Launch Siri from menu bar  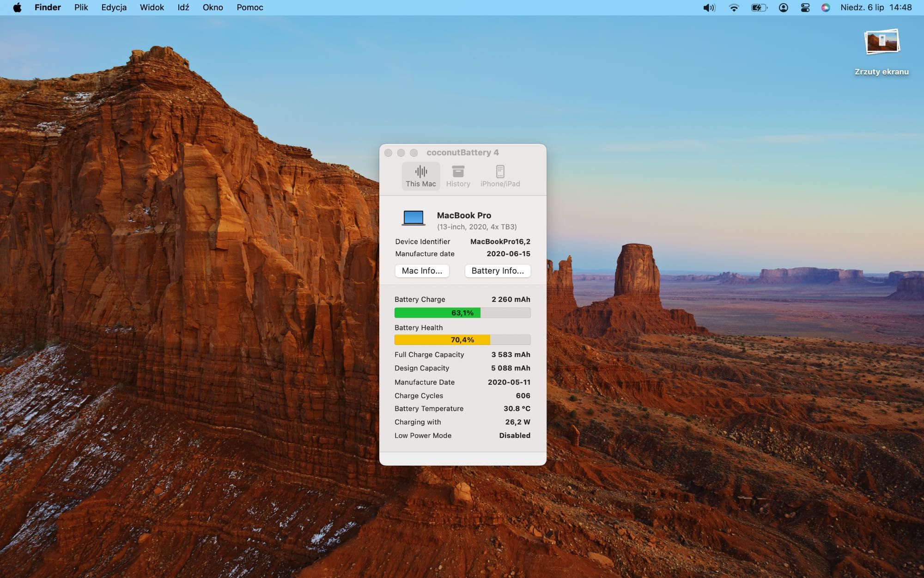[x=826, y=7]
